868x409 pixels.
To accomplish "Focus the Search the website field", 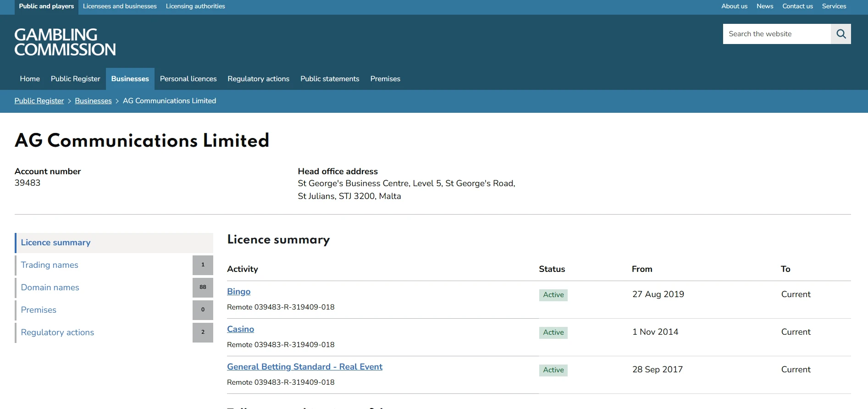I will click(x=777, y=34).
